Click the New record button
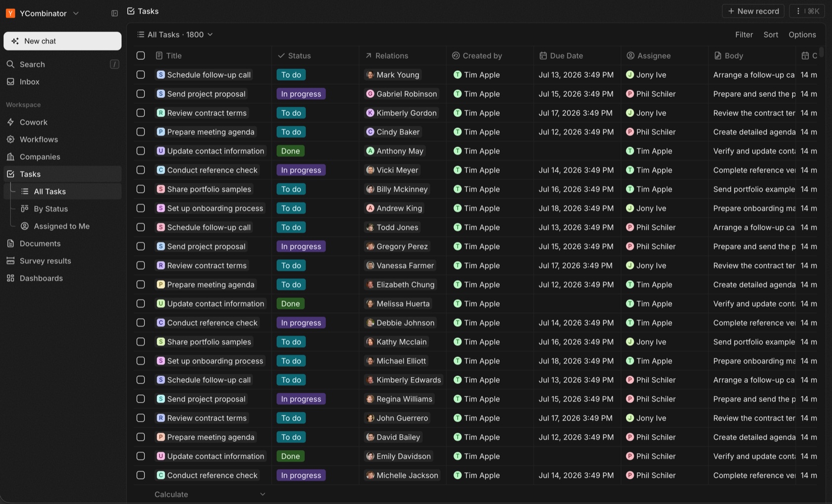Screen dimensions: 832x504 pos(753,11)
